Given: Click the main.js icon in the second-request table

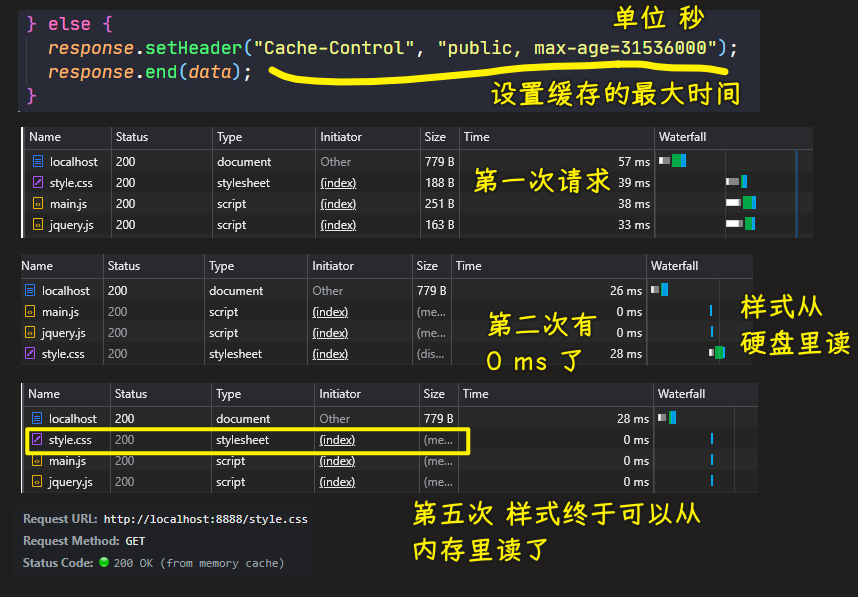Looking at the screenshot, I should pos(30,311).
